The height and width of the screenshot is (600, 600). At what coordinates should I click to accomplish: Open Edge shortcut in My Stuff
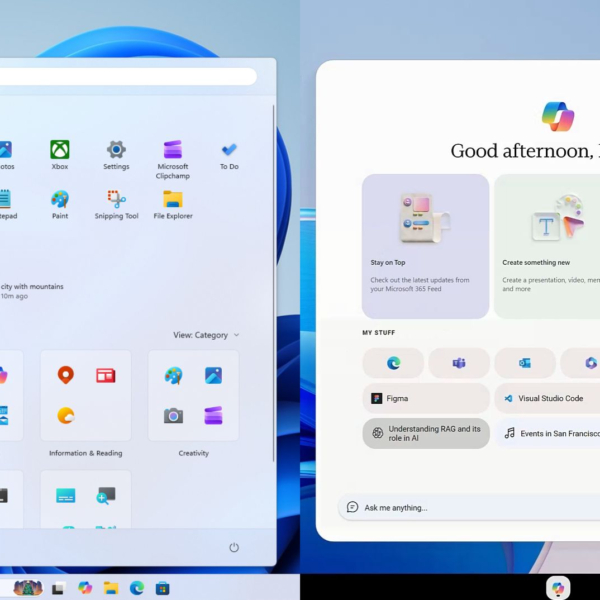393,363
